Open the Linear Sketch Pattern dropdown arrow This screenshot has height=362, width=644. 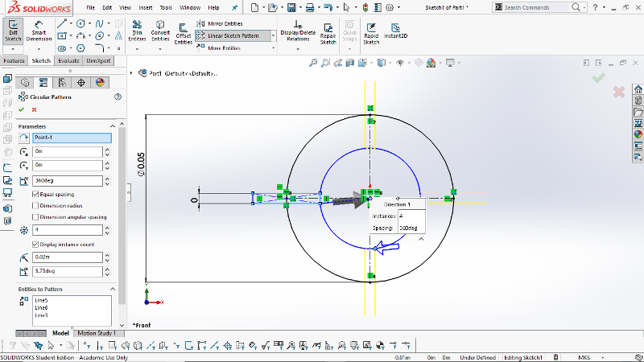coord(275,35)
